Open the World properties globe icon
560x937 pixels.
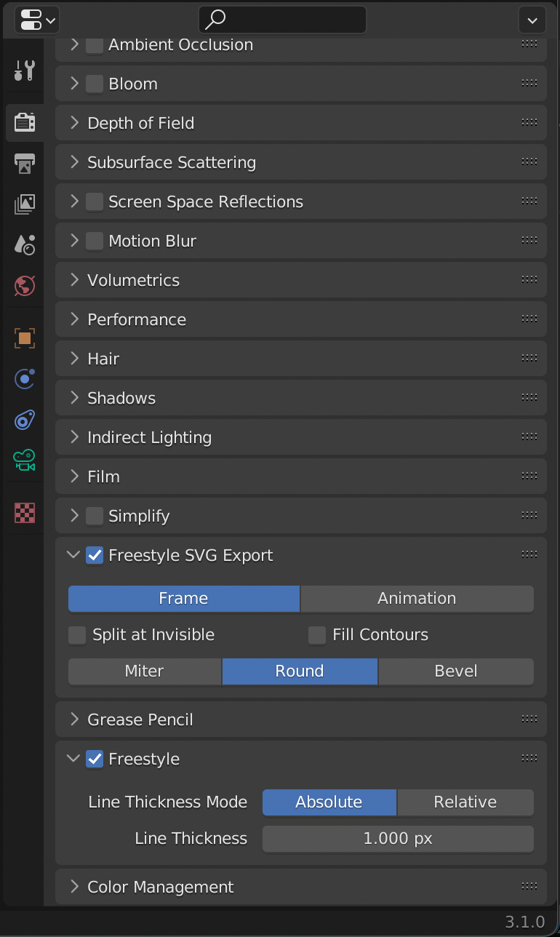click(x=25, y=285)
